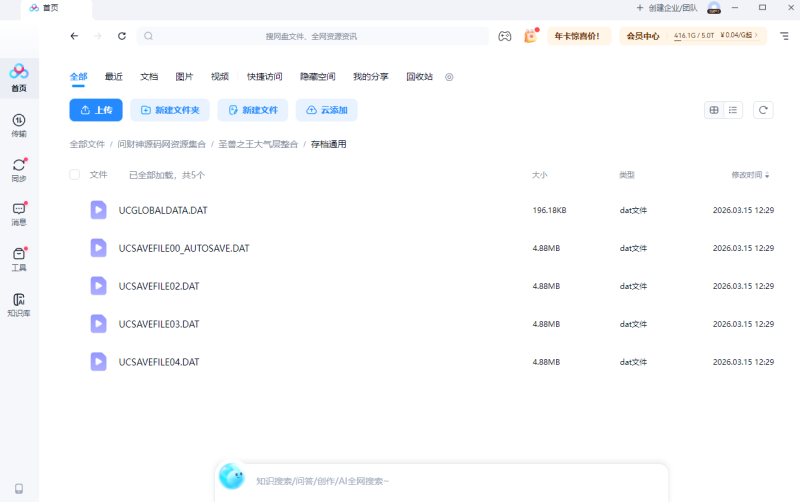
Task: Open tab settings gear after 回收站
Action: click(449, 77)
